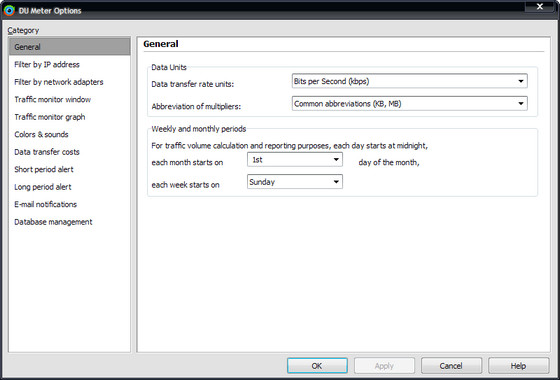Click the 'day of the month,' text

389,162
